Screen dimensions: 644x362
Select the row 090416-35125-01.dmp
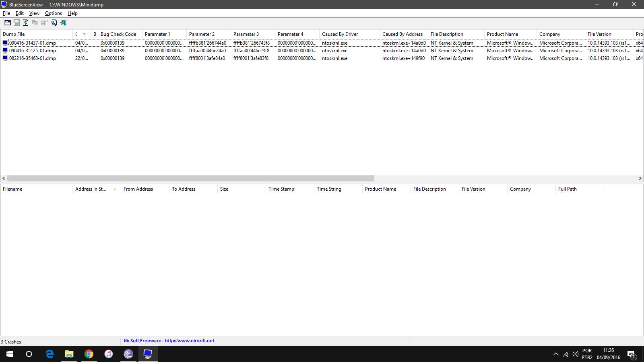322,51
